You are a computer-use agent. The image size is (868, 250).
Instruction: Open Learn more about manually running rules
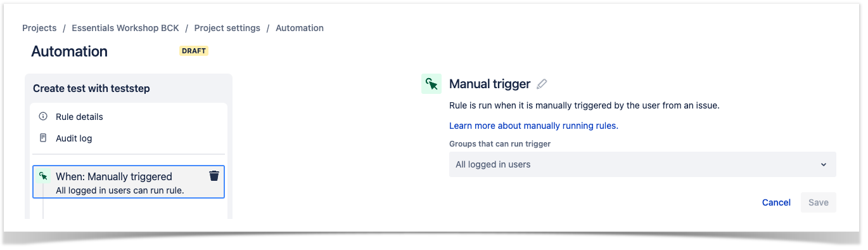point(533,126)
